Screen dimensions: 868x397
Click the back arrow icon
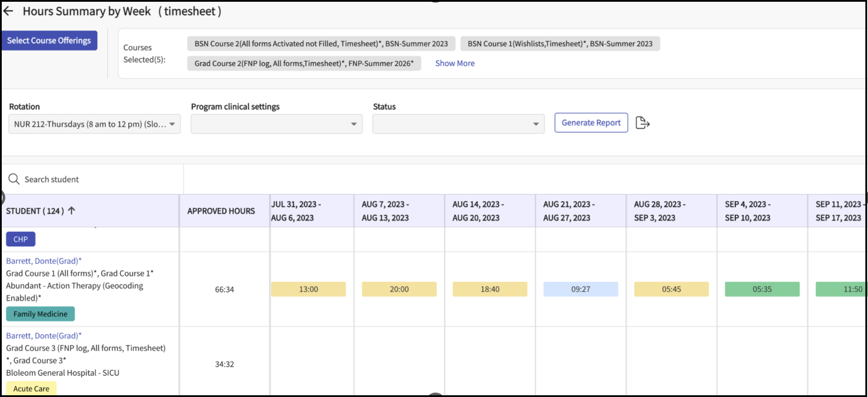click(8, 11)
